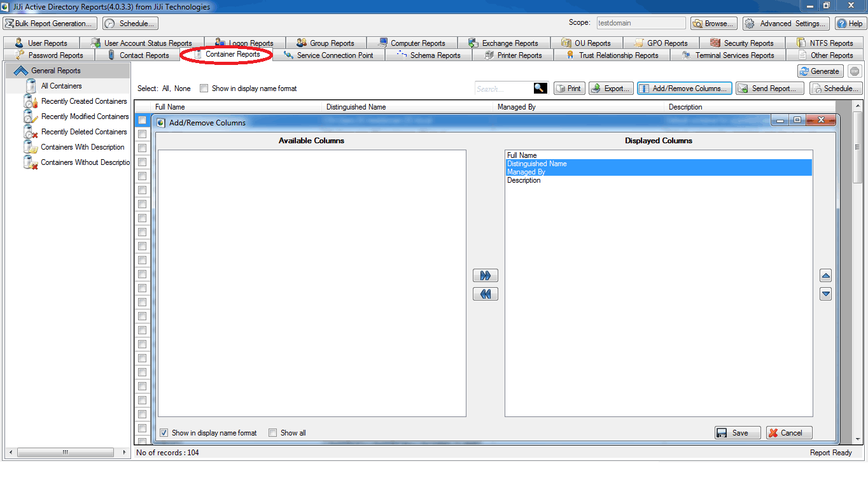Collapse the General Reports section
The image size is (868, 489).
pyautogui.click(x=68, y=71)
